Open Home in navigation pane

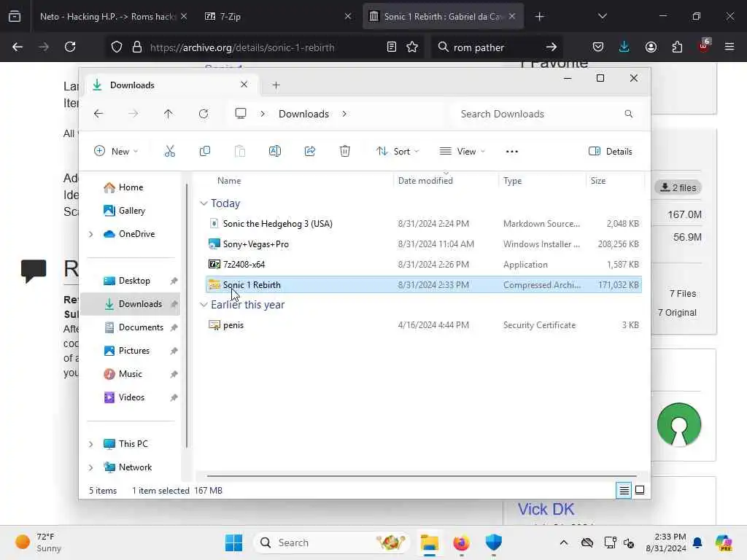[x=131, y=187]
